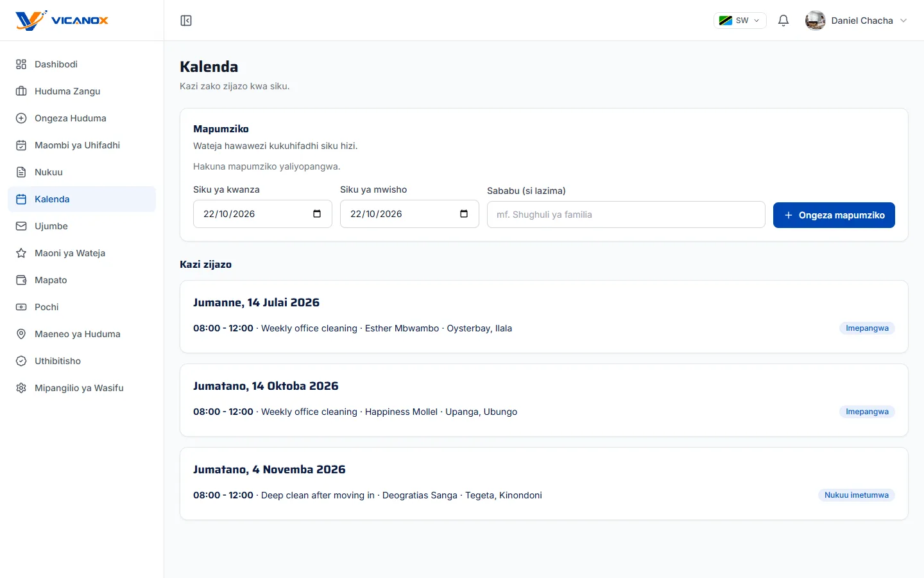Click 'Hakuna mapumziko yaliyopangwa.' text
Screen dimensions: 924x578
[x=267, y=166]
